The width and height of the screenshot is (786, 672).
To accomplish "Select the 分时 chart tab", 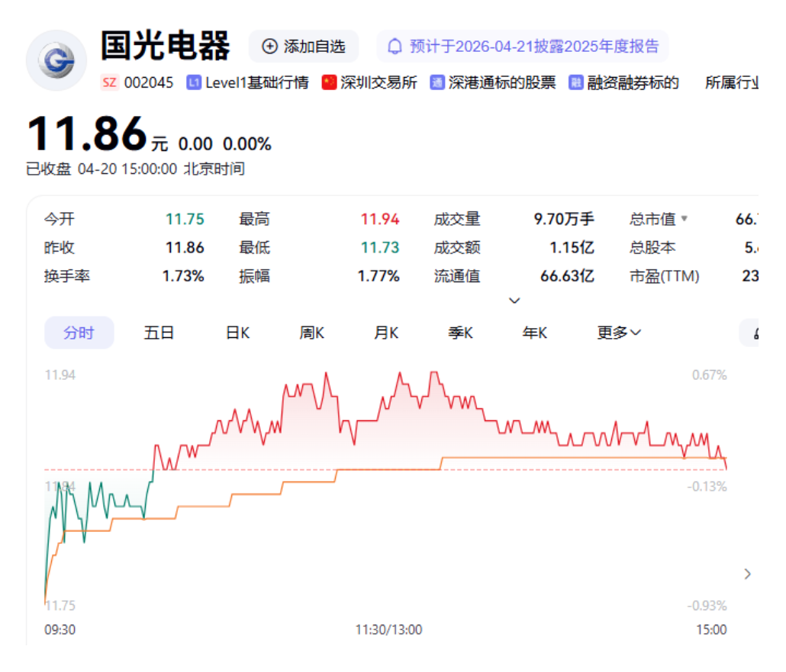I will 79,333.
